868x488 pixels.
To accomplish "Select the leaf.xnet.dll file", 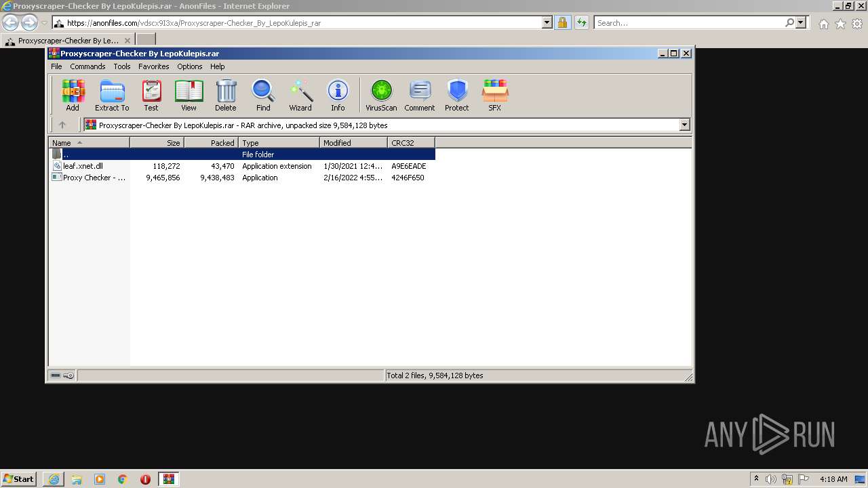I will point(242,166).
